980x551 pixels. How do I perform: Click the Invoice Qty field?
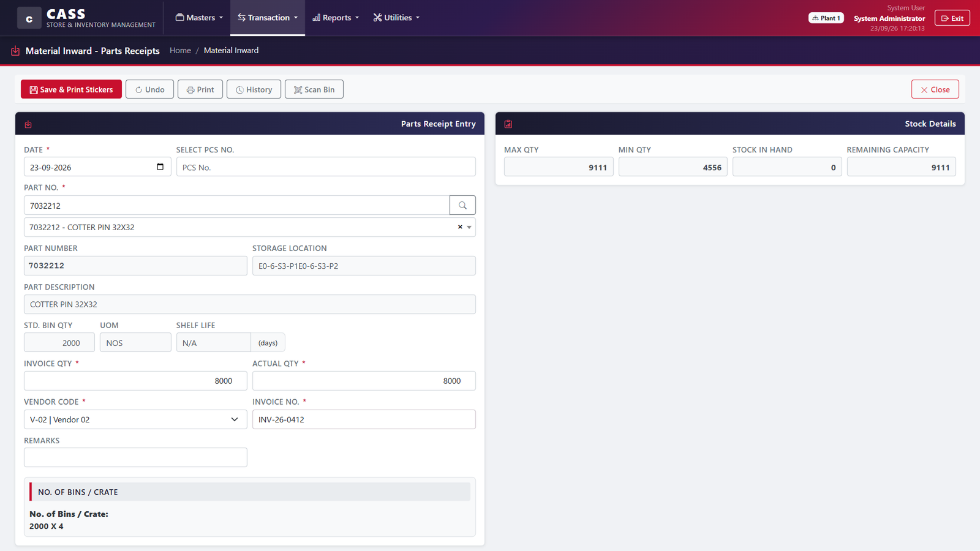point(135,381)
